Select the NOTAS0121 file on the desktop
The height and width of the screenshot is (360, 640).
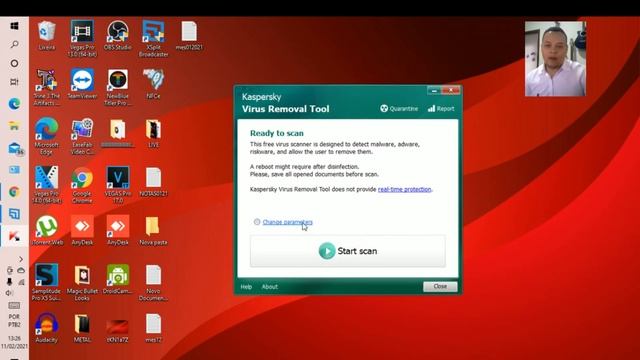(153, 182)
